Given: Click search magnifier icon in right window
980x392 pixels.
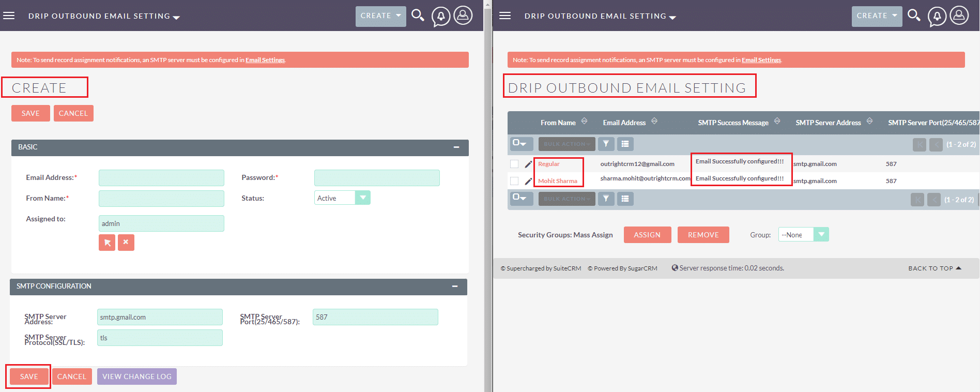Looking at the screenshot, I should [x=914, y=16].
